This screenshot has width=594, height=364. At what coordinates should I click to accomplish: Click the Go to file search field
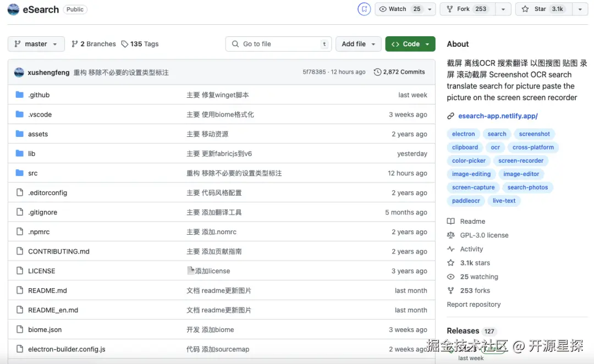tap(278, 44)
